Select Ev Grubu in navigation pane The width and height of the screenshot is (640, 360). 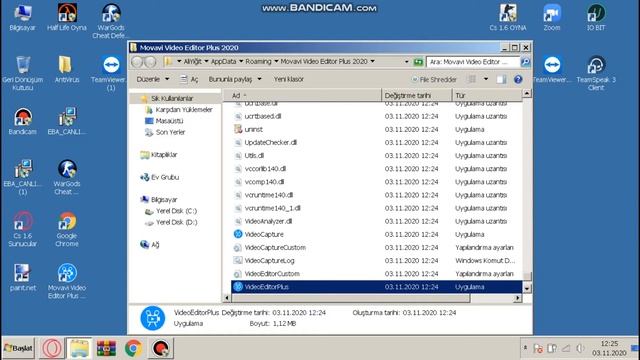click(x=159, y=177)
